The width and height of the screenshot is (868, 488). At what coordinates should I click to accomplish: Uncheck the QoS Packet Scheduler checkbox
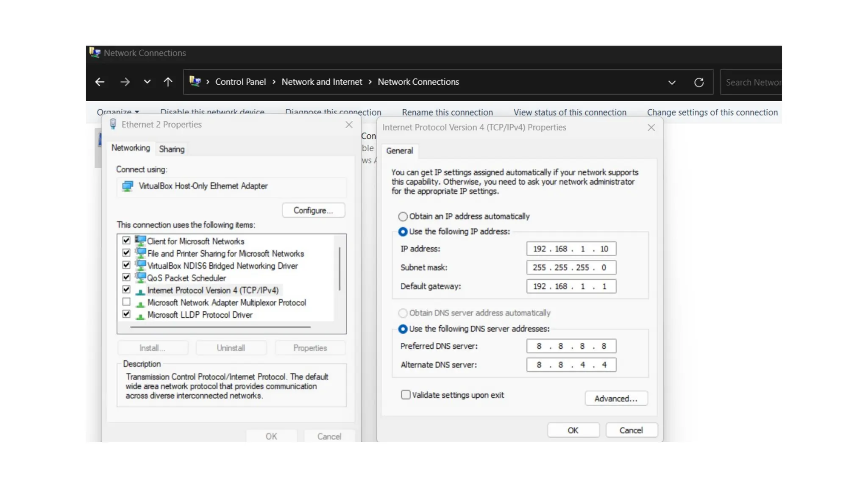[x=126, y=277]
